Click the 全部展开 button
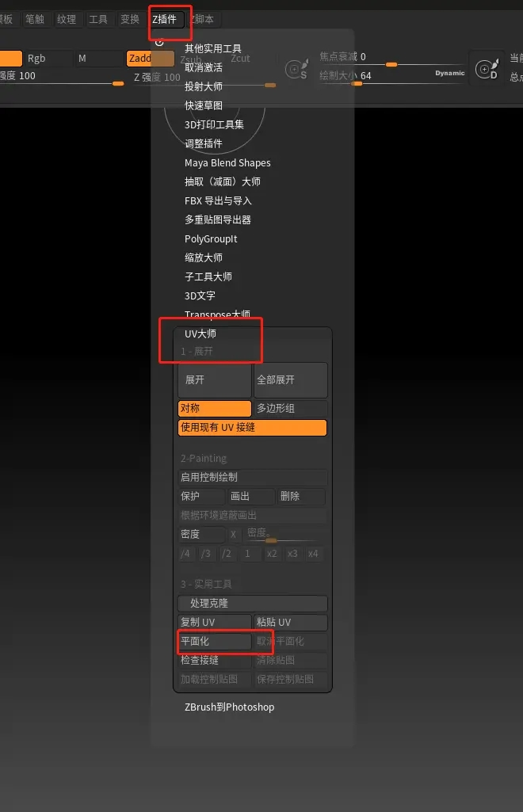523x812 pixels. click(291, 380)
